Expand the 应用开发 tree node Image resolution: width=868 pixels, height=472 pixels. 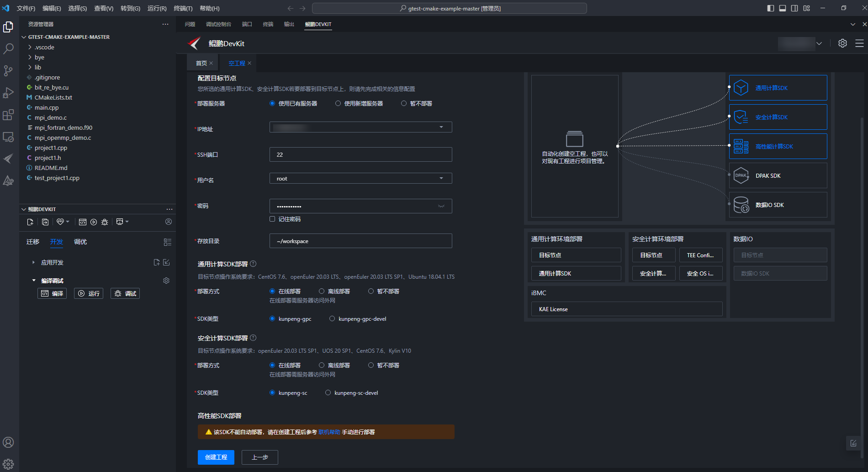33,262
